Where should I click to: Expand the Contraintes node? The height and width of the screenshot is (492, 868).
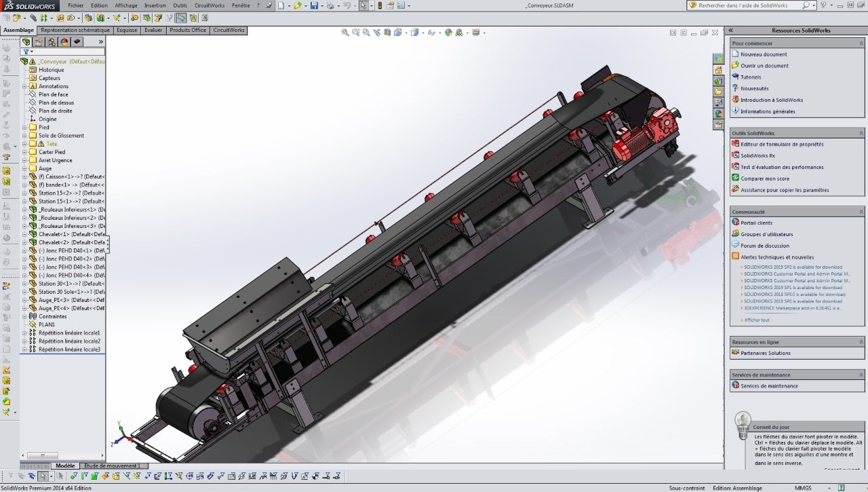(x=24, y=316)
